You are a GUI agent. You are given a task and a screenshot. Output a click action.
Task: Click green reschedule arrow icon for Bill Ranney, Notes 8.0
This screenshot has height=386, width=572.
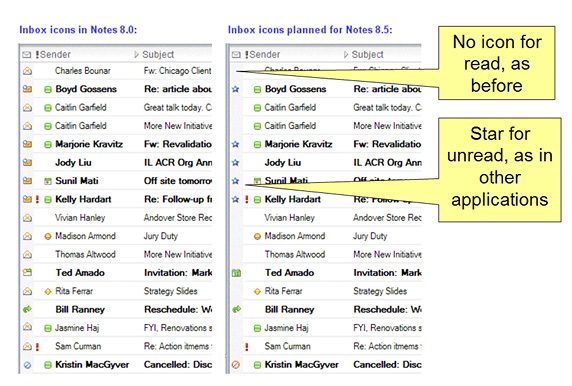[27, 309]
